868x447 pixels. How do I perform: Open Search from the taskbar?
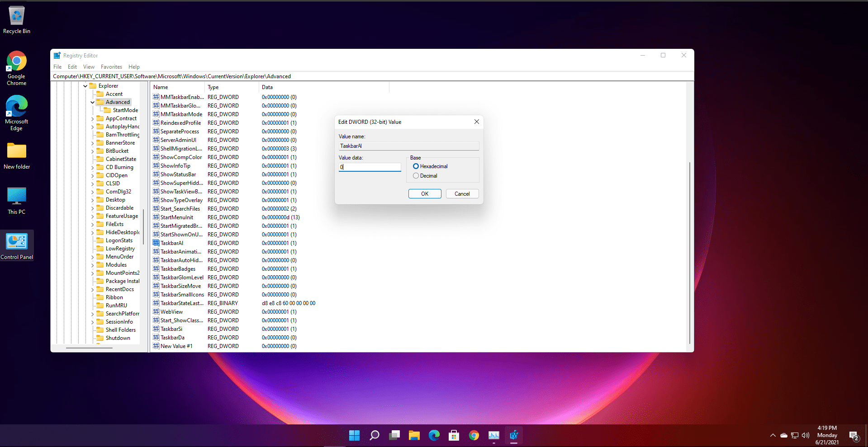[374, 435]
